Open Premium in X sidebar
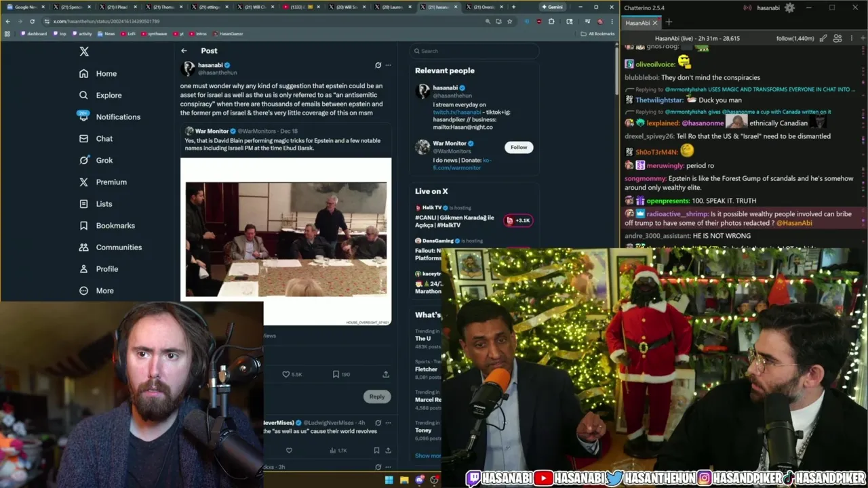 point(102,182)
